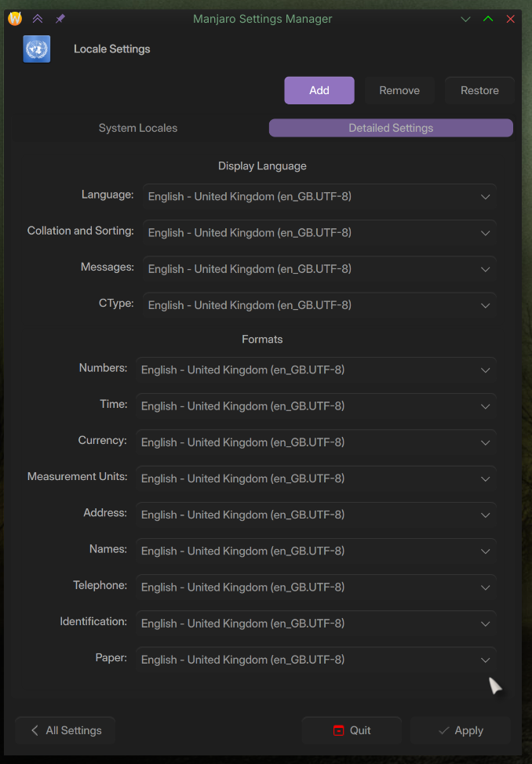The height and width of the screenshot is (764, 532).
Task: Open the Language dropdown
Action: (319, 197)
